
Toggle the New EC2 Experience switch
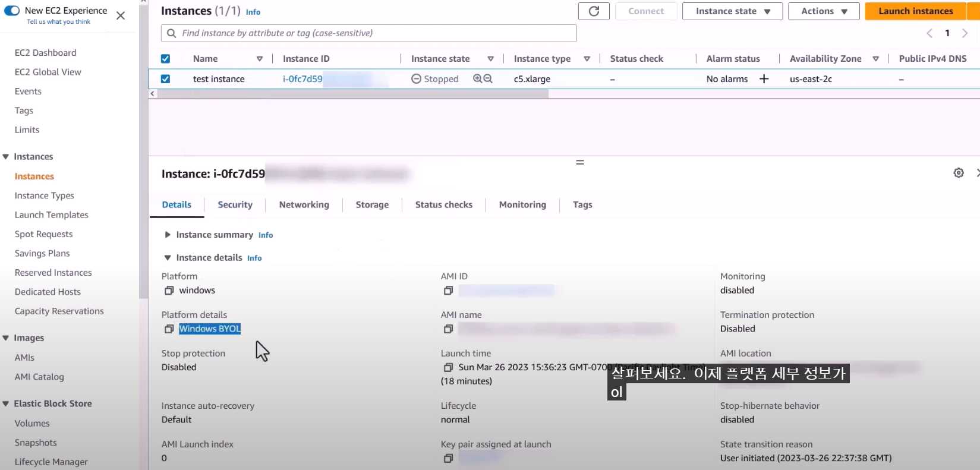tap(11, 11)
